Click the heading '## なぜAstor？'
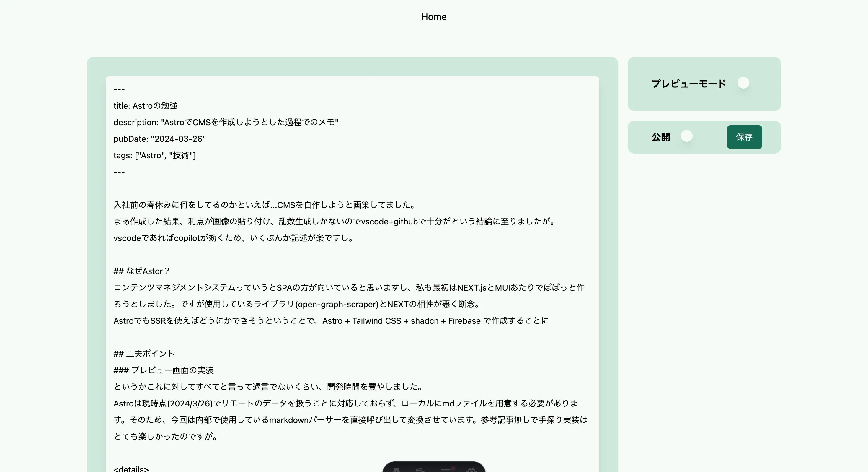 click(142, 271)
